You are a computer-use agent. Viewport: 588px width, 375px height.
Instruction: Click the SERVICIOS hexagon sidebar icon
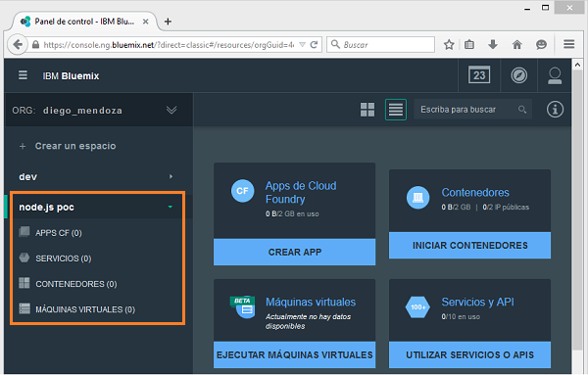click(x=24, y=258)
